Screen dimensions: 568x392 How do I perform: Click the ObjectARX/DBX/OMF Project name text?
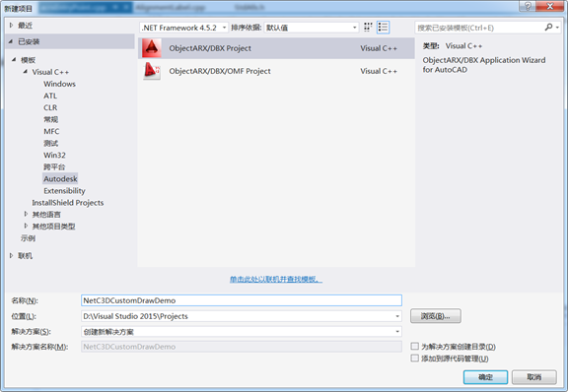pyautogui.click(x=220, y=71)
